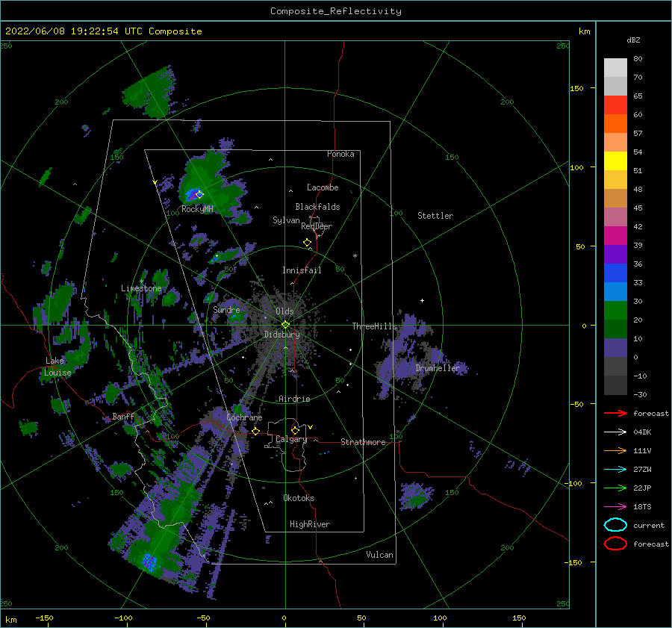Click the 65 dBZ red color swatch
Viewport: 672px width, 628px height.
(615, 105)
